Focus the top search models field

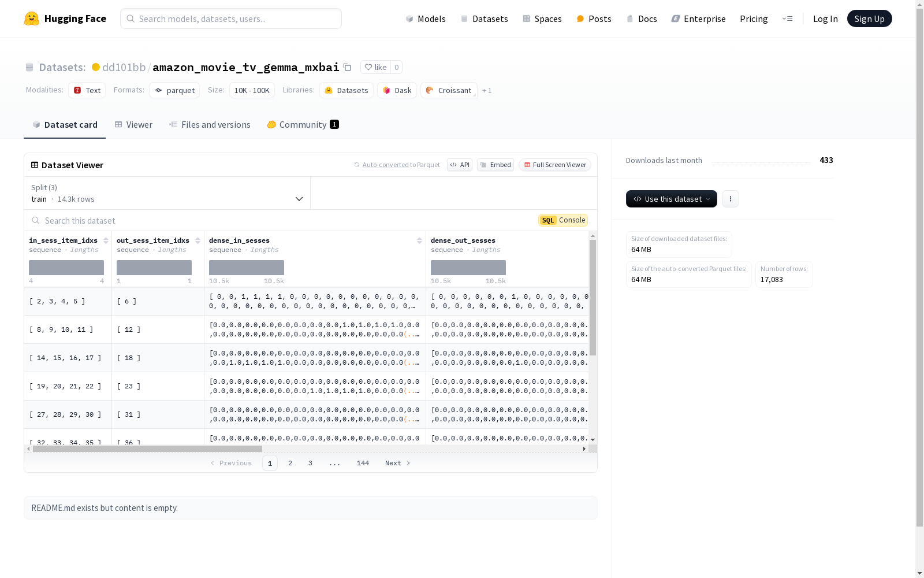tap(231, 18)
